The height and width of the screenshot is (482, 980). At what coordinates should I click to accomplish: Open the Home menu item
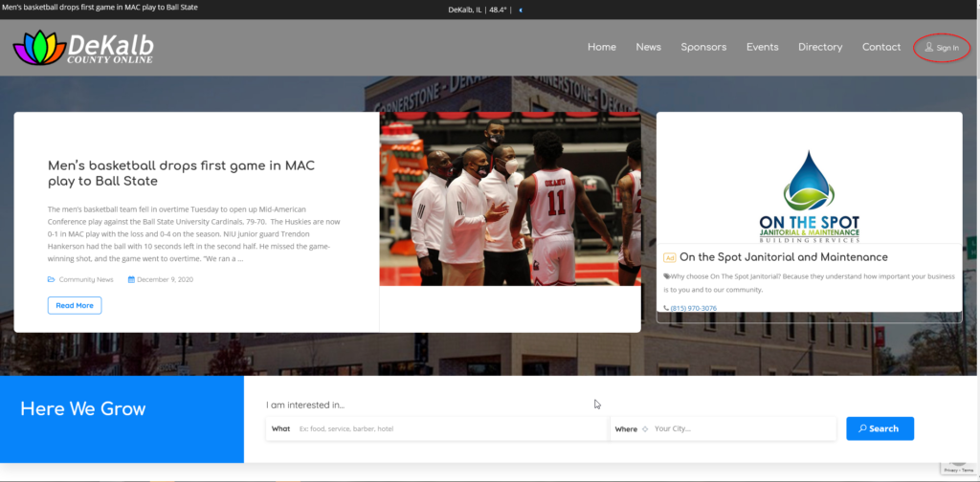(601, 47)
